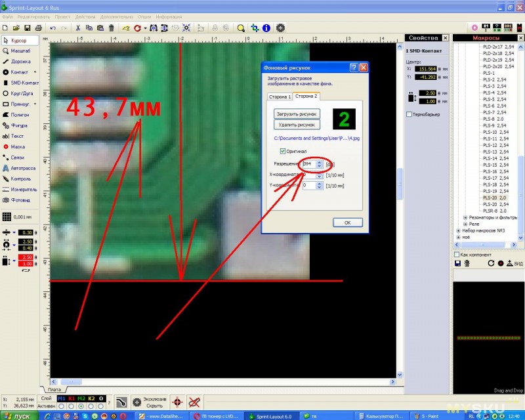Delete macro with trash icon in Макросы panel
525x420 pixels.
tap(467, 263)
